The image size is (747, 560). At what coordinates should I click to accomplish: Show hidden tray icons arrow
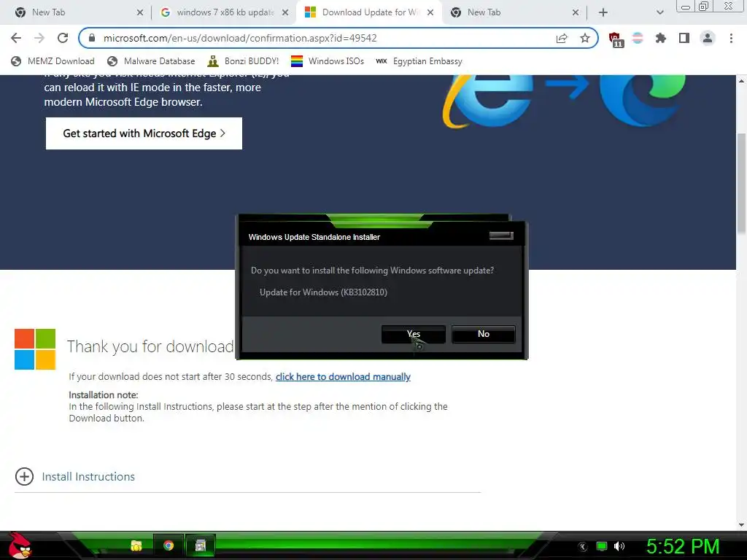pyautogui.click(x=582, y=547)
